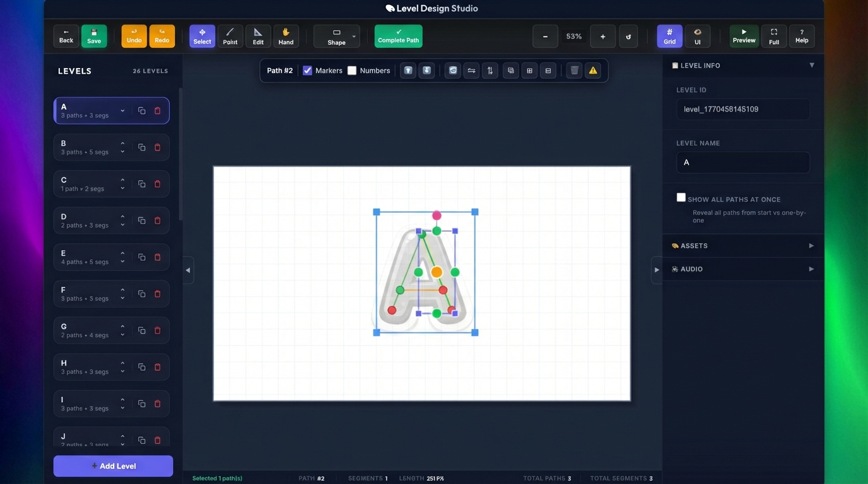Click the Preview button
This screenshot has width=868, height=484.
point(744,36)
